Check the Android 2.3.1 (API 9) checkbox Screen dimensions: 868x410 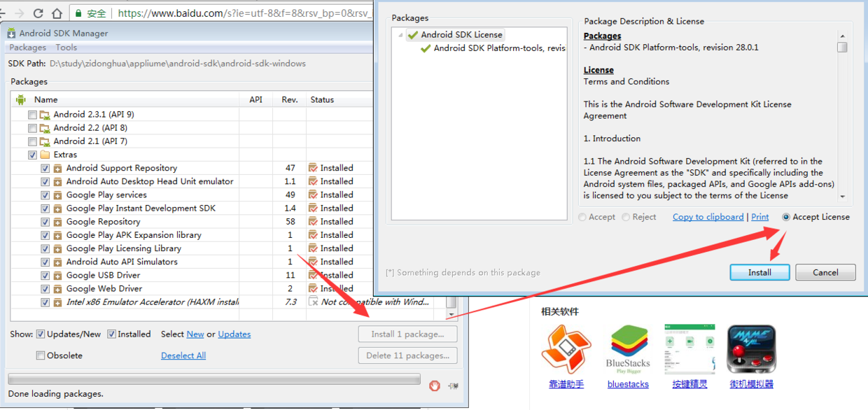point(32,115)
